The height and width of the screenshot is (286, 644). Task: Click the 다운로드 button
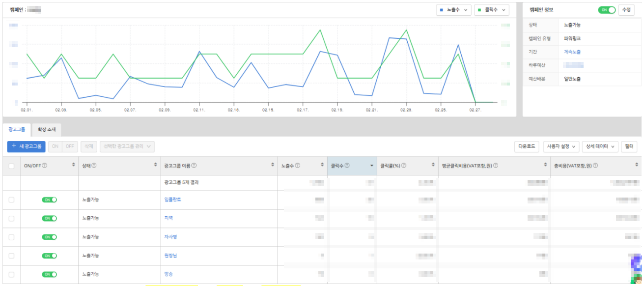527,146
